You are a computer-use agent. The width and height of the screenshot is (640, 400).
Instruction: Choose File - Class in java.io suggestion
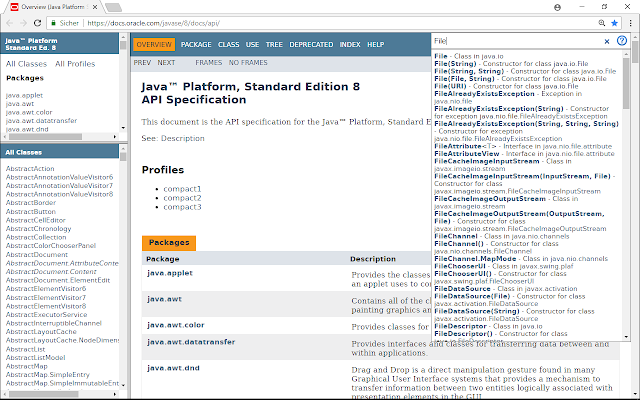(469, 56)
